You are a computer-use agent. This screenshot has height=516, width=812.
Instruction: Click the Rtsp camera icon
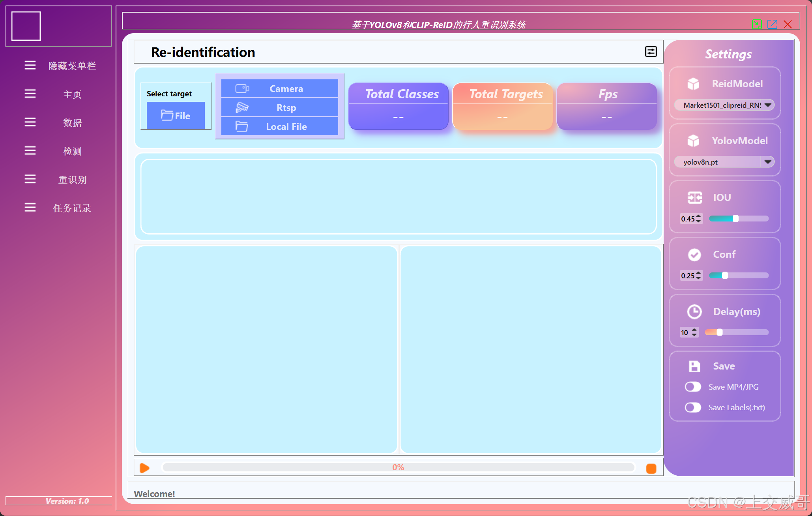(x=242, y=107)
